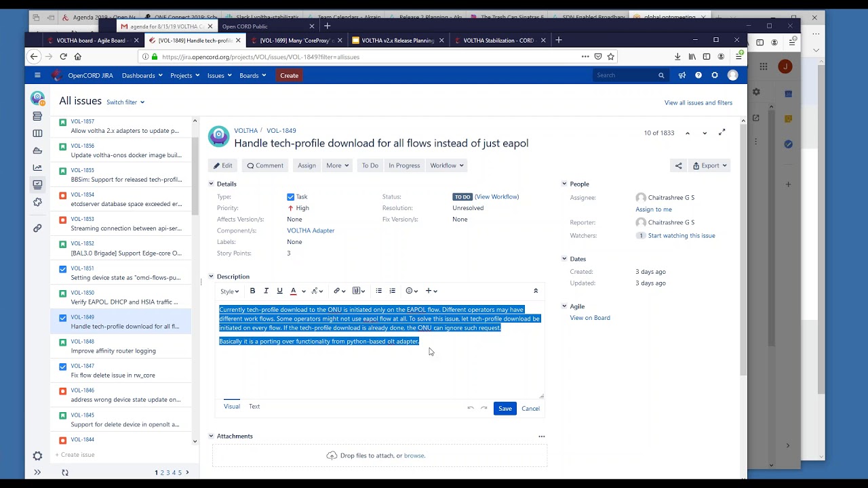Click the Assign to me link

pos(654,209)
